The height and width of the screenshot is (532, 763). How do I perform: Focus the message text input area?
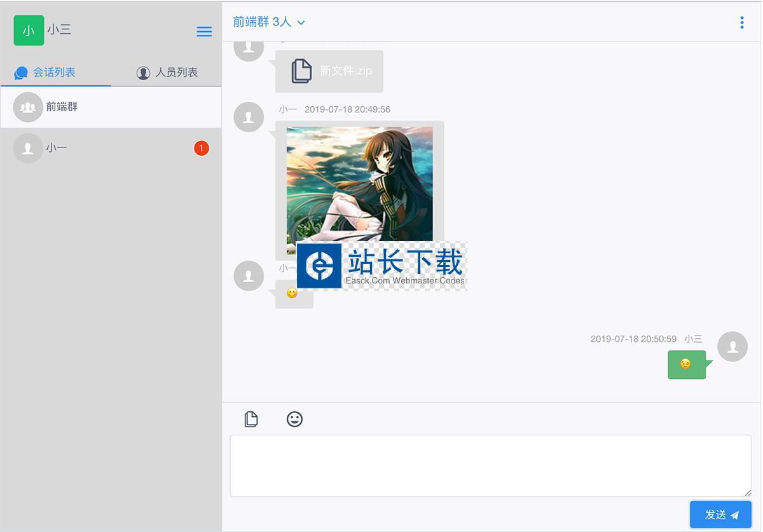tap(490, 466)
